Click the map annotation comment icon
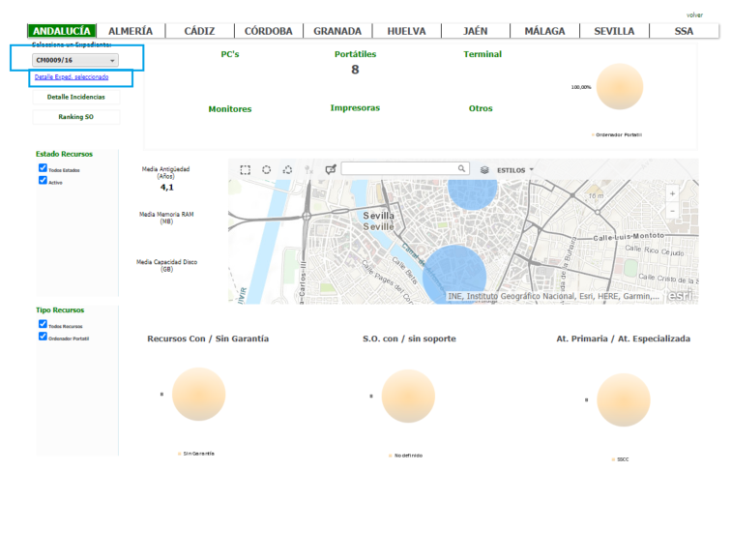Viewport: 731px width, 560px height. coord(331,169)
